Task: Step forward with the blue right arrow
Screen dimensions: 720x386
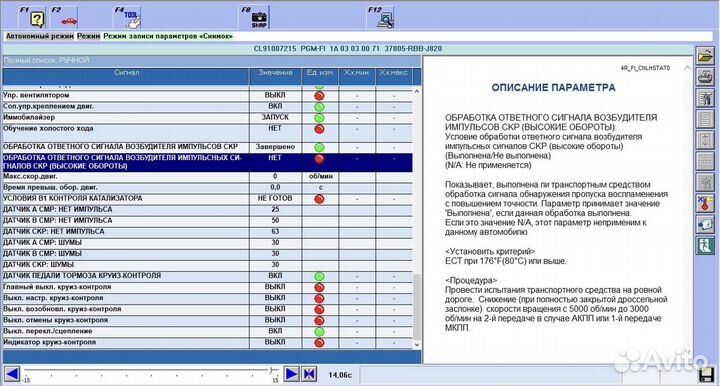Action: coord(291,374)
